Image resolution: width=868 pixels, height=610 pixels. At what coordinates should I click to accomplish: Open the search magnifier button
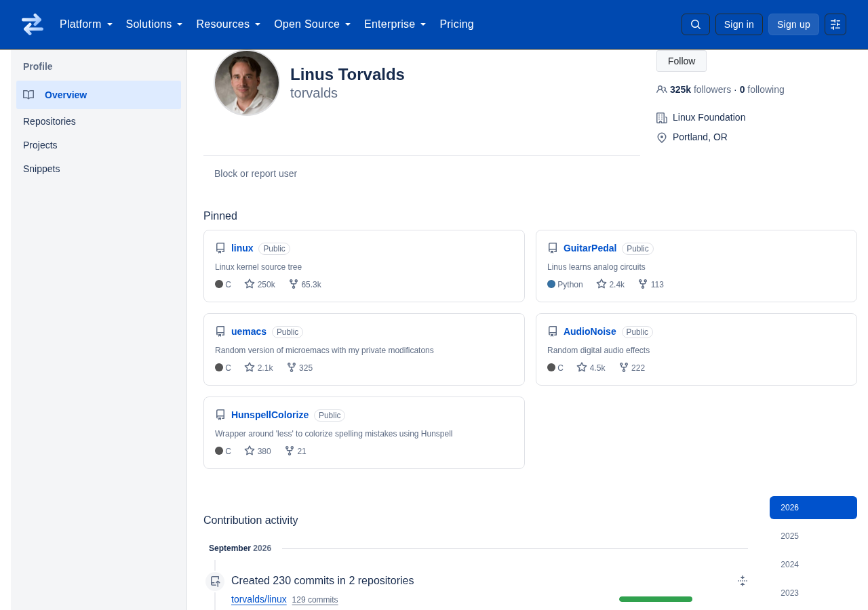click(x=696, y=24)
